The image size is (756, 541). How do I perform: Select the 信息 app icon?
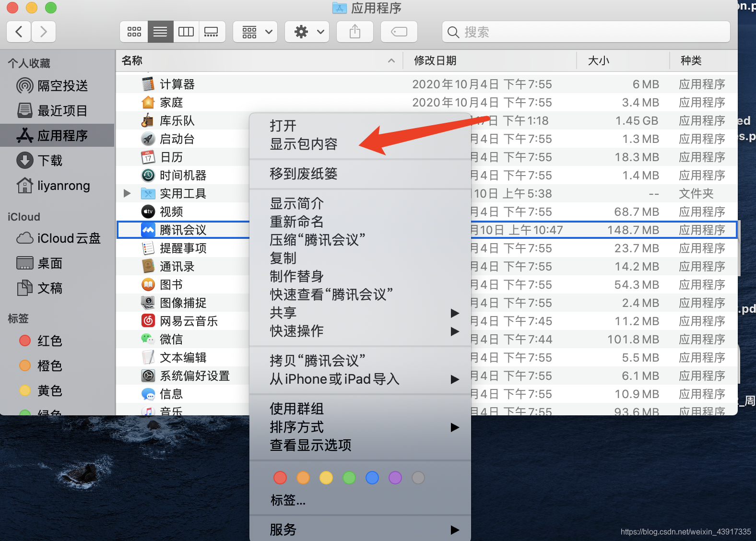click(x=148, y=394)
